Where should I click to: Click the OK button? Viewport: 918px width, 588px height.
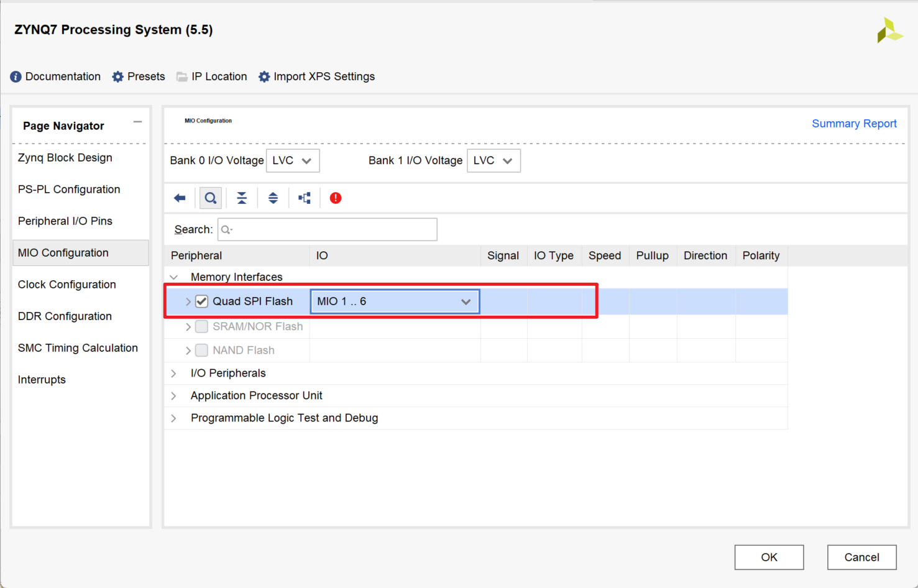click(769, 557)
